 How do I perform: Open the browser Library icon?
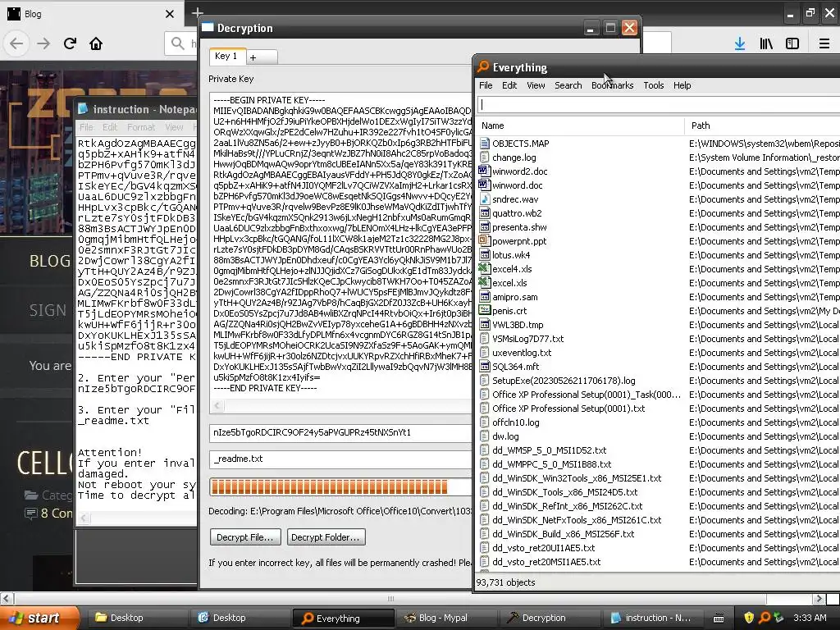point(766,43)
